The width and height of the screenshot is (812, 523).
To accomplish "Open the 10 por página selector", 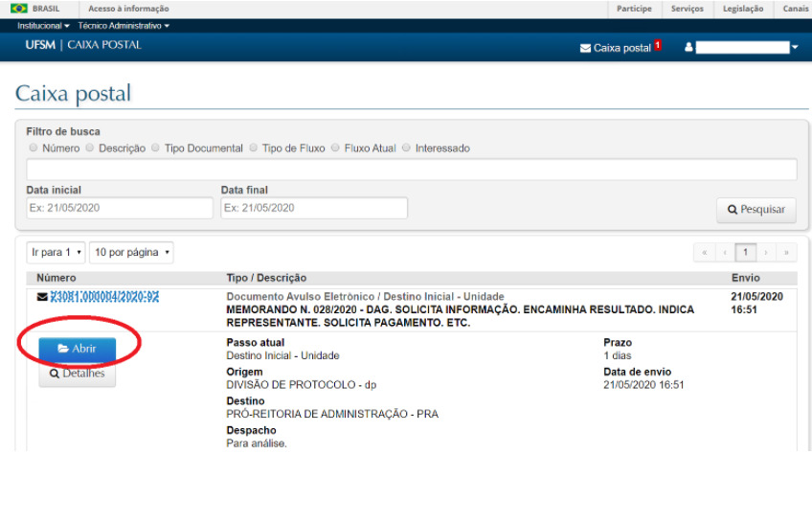I will click(131, 253).
